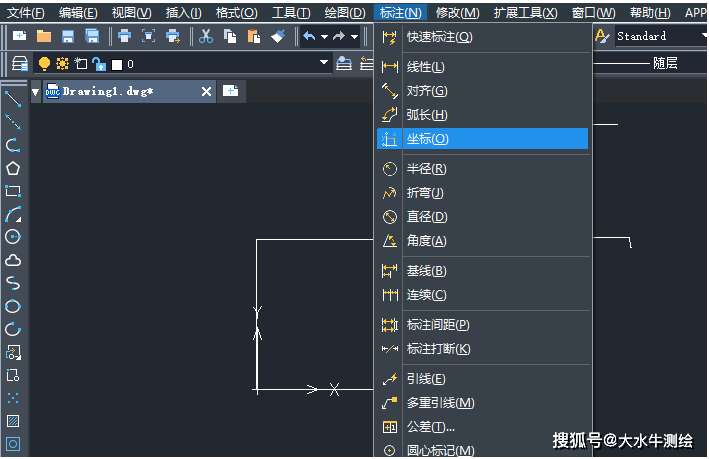Open the 扩展工具(X) menu
Screen dimensions: 709x459
[525, 13]
